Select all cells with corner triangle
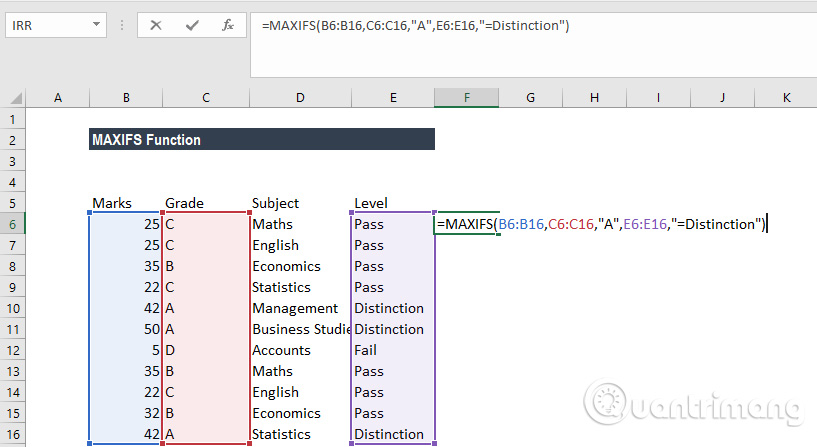 (x=16, y=98)
